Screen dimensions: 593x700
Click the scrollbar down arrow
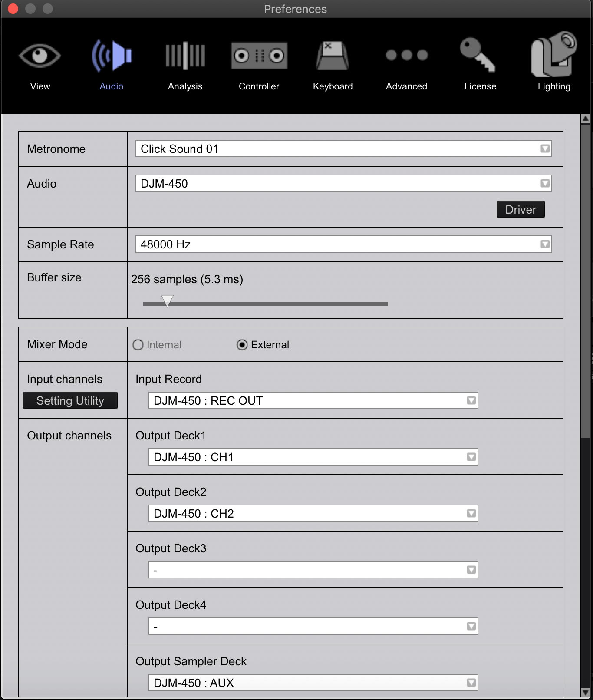(x=585, y=693)
